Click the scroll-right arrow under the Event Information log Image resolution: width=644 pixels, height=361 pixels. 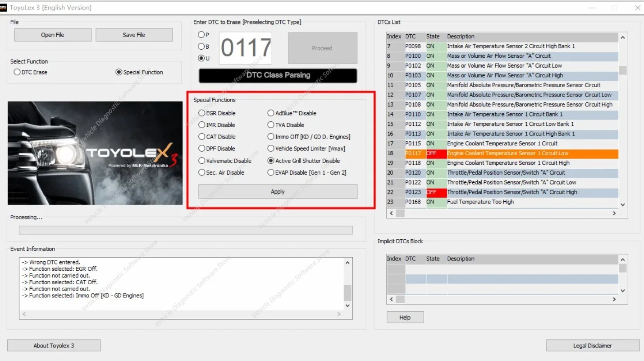click(x=339, y=314)
